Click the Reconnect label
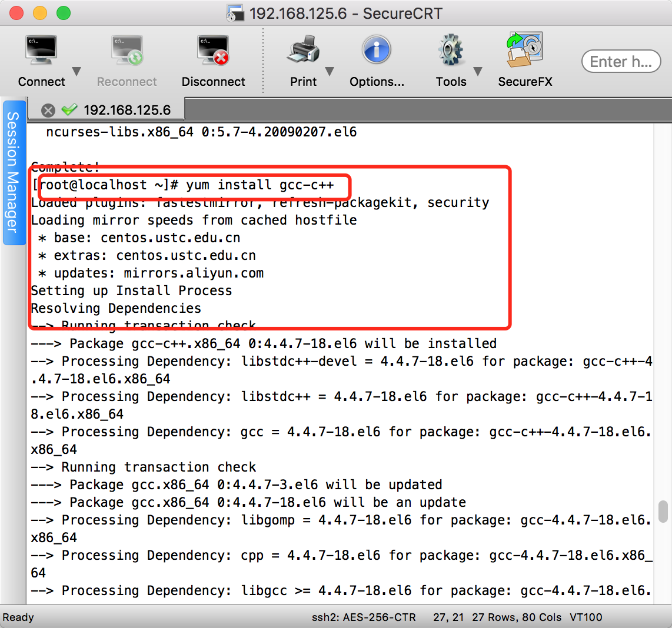This screenshot has height=628, width=672. click(x=127, y=82)
